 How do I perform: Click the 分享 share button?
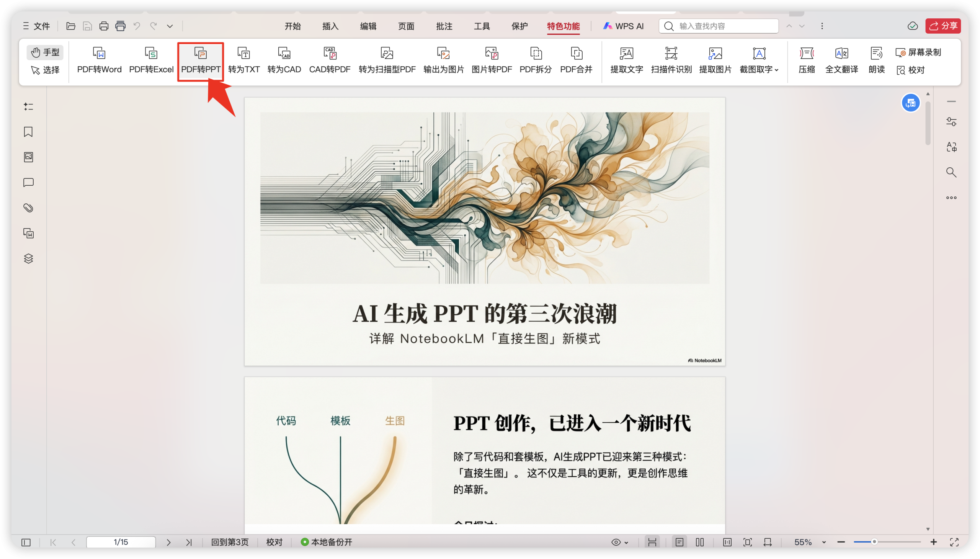[943, 26]
